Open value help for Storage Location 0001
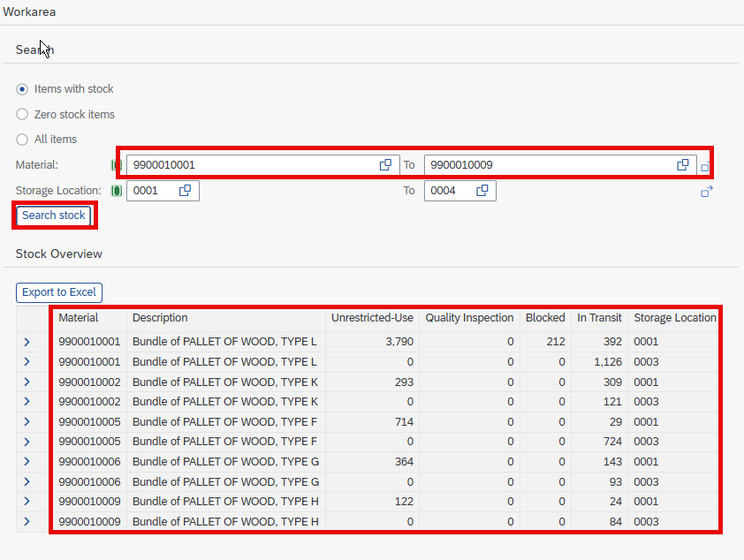 pos(185,190)
